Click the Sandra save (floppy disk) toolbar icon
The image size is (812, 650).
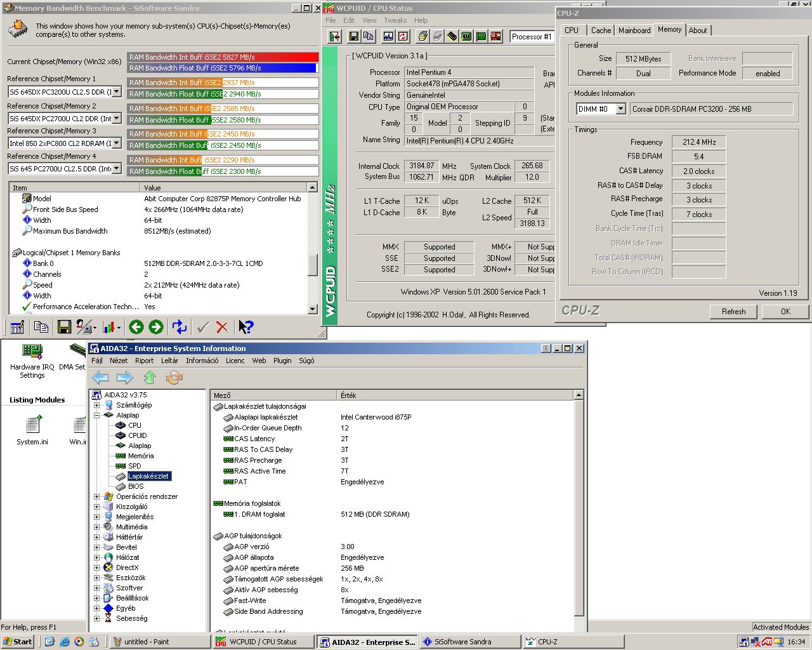coord(63,327)
